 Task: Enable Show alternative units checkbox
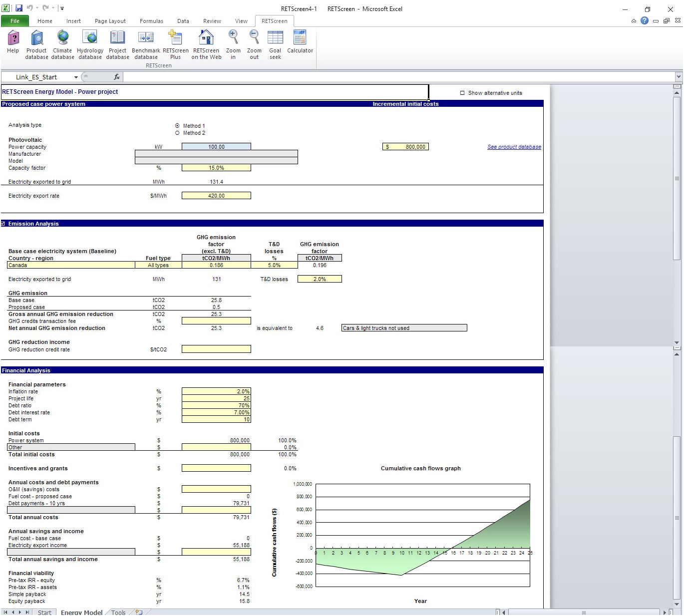coord(462,93)
